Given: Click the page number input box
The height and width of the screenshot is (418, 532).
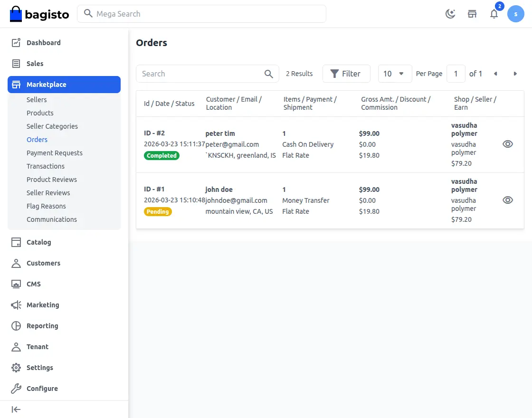Looking at the screenshot, I should click(x=456, y=74).
